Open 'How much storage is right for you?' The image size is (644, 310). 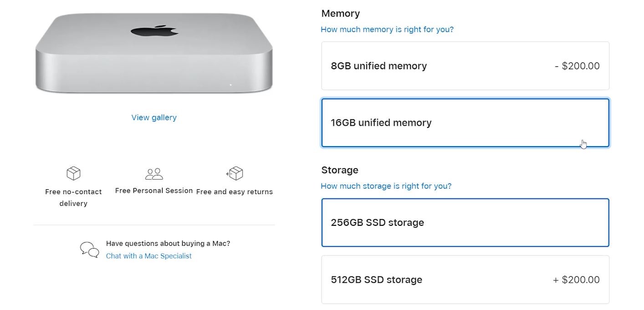(x=386, y=186)
